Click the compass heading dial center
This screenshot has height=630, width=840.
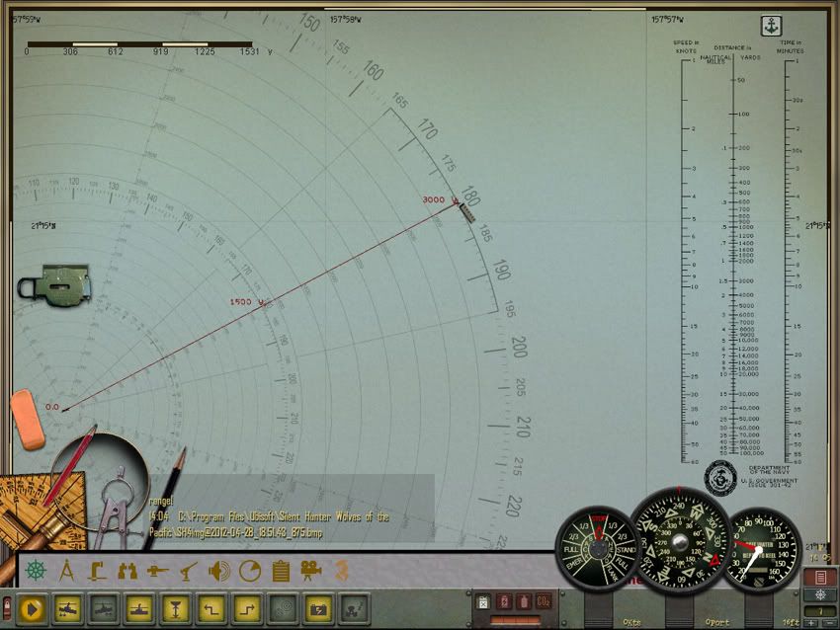pyautogui.click(x=680, y=542)
